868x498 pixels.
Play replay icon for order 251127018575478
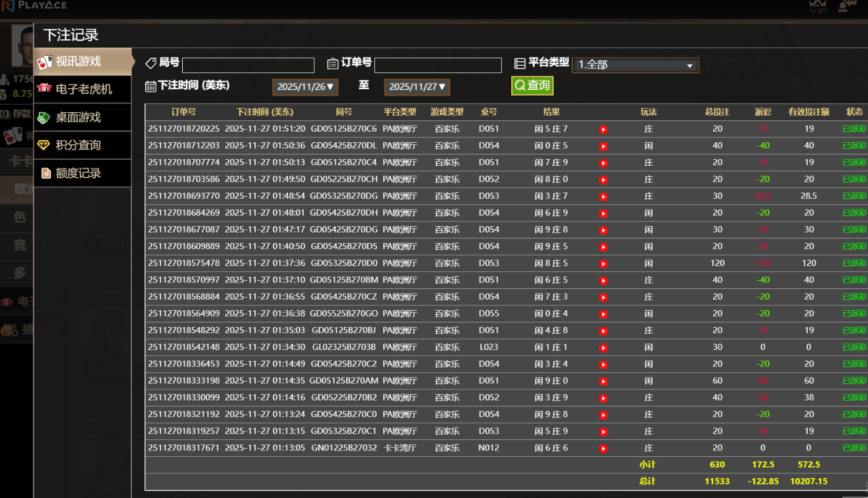pyautogui.click(x=603, y=264)
